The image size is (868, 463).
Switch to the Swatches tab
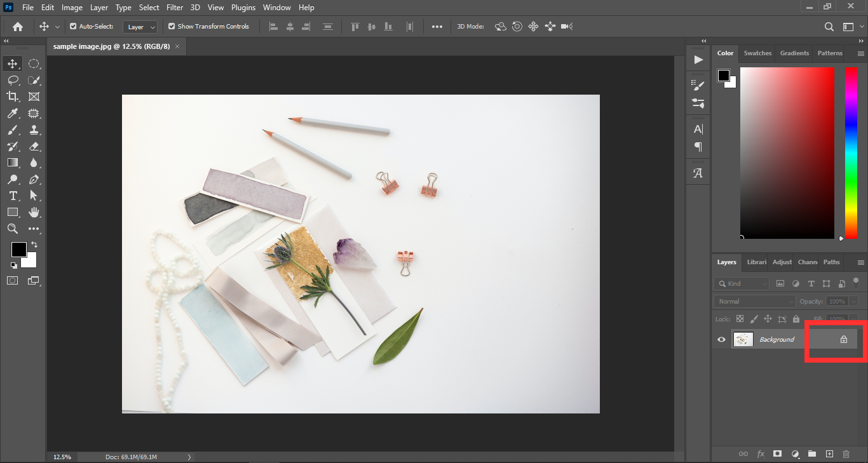(757, 53)
